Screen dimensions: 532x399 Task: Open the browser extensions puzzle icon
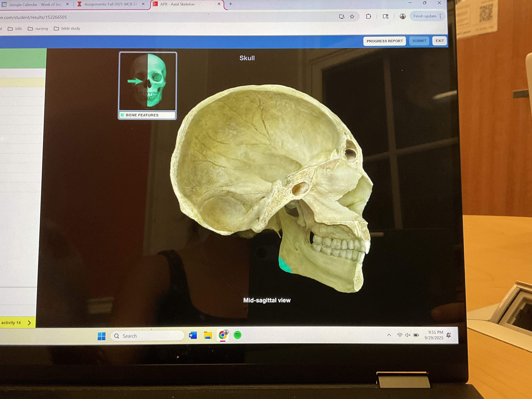coord(368,16)
